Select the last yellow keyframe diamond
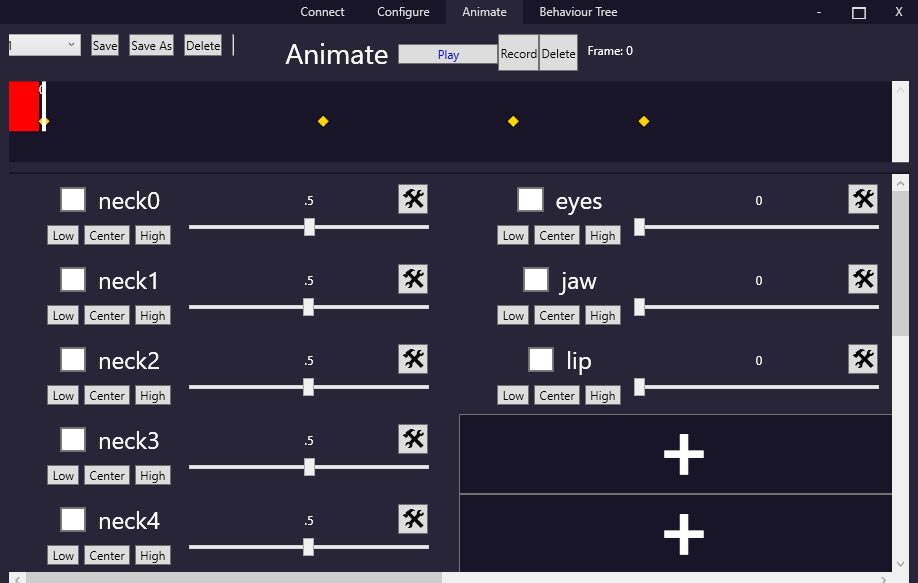The height and width of the screenshot is (583, 918). [x=644, y=121]
